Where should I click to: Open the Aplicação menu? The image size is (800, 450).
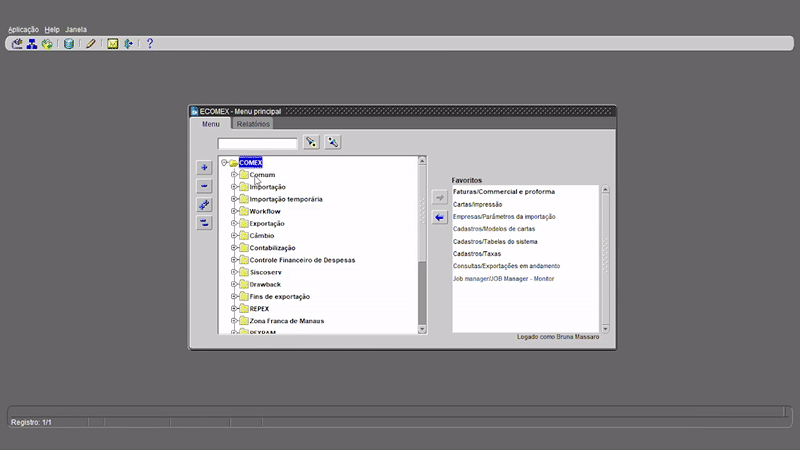click(x=23, y=30)
